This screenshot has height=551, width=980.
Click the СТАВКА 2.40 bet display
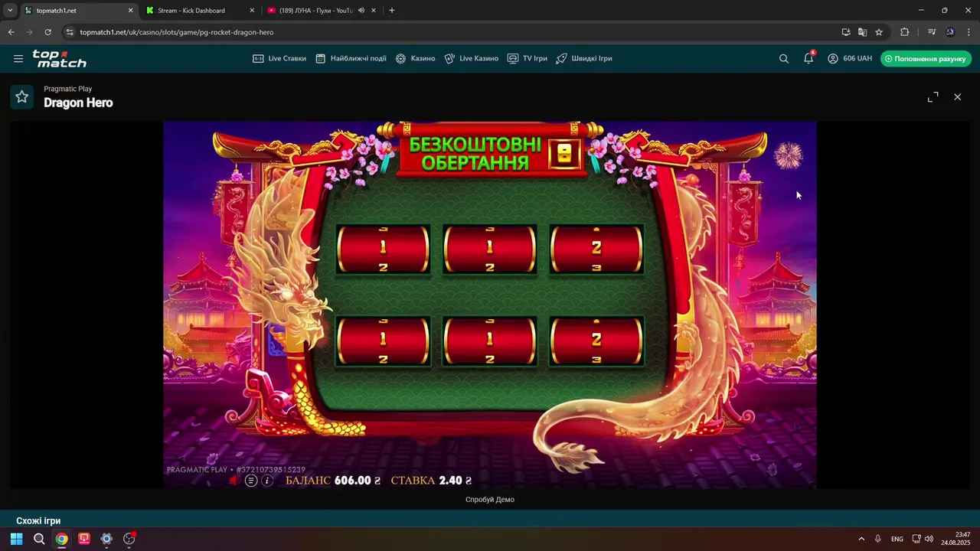[x=431, y=481]
